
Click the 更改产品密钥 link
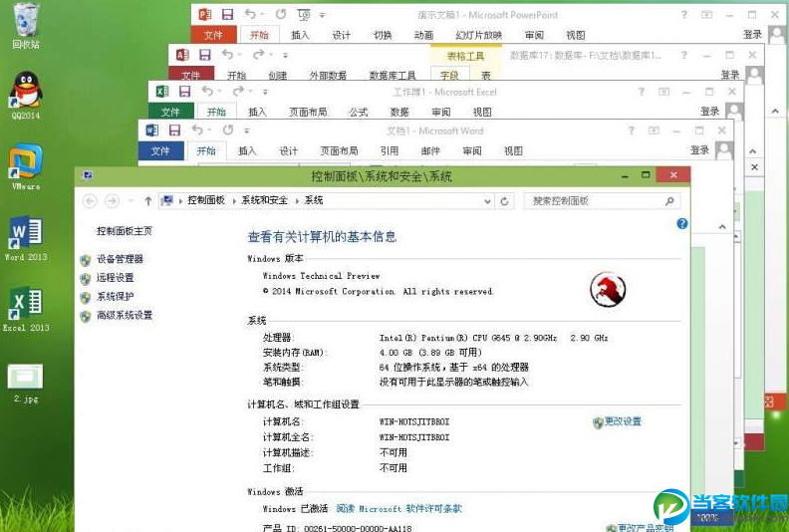coord(646,527)
